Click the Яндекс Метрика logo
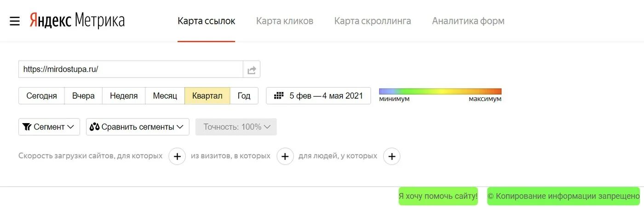The height and width of the screenshot is (207, 644). [77, 21]
